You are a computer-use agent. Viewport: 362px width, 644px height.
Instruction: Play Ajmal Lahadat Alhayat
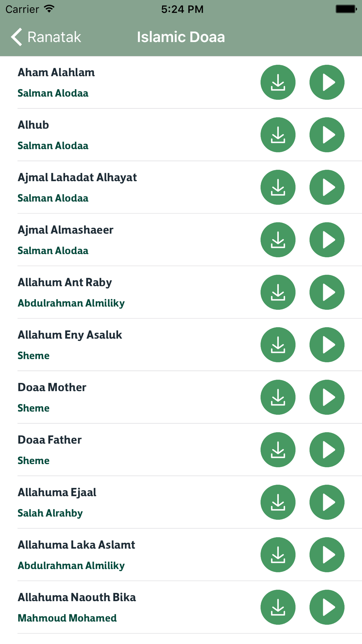point(327,187)
